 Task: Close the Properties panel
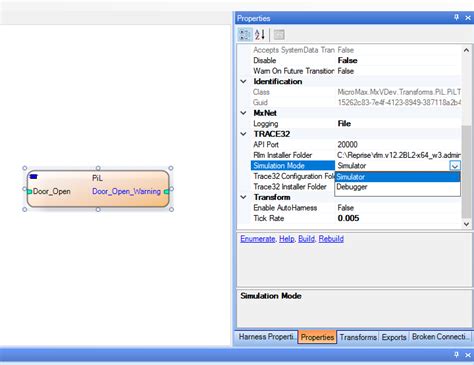click(x=468, y=18)
